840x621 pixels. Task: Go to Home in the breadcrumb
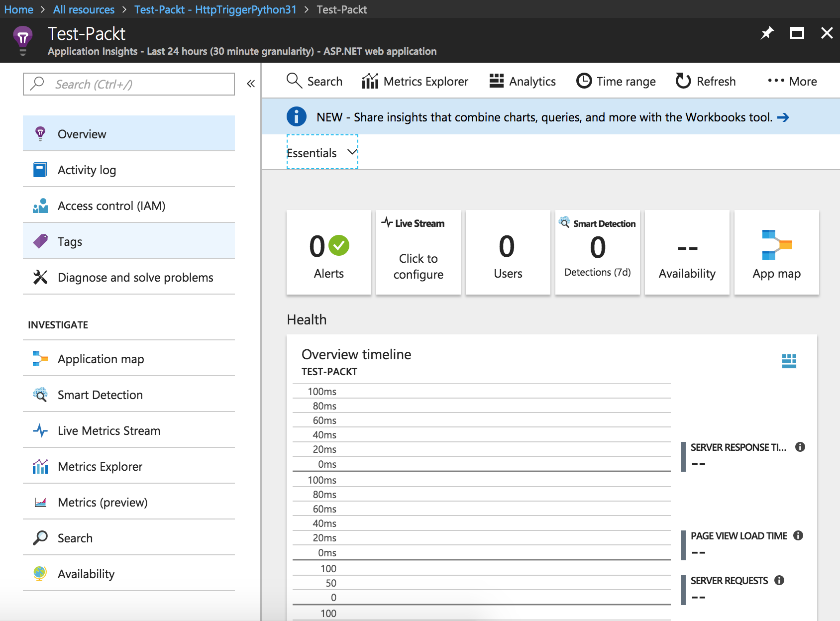[x=18, y=9]
